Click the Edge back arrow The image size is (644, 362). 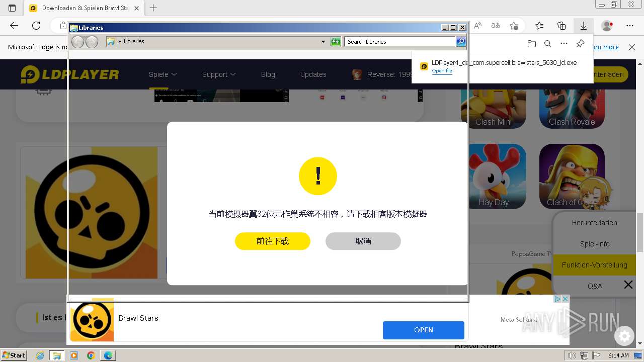click(14, 26)
